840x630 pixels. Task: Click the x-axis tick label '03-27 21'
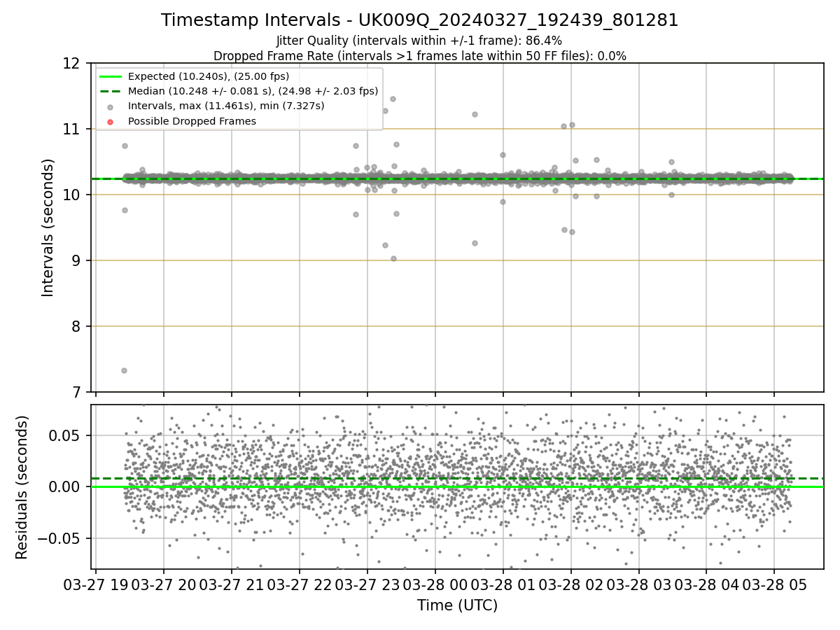click(232, 584)
